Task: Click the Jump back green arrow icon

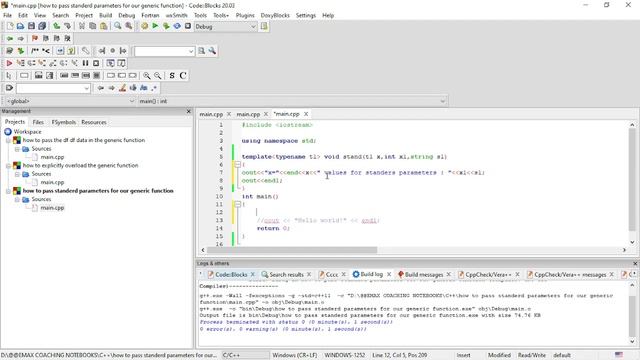Action: 9,38
